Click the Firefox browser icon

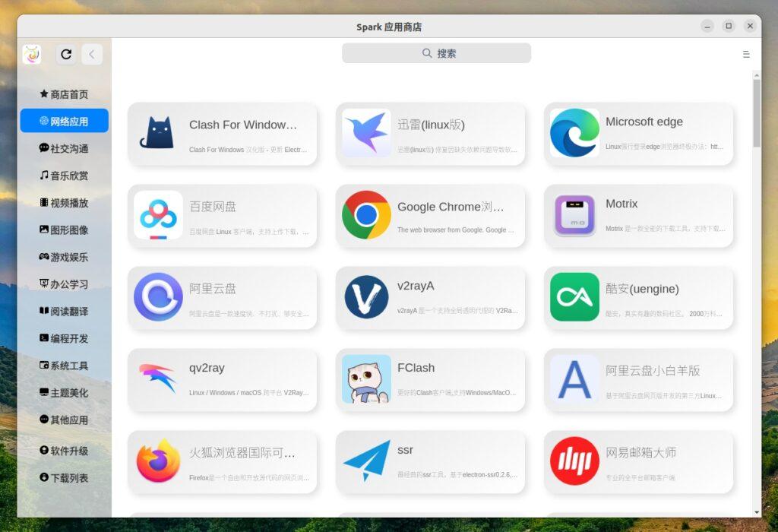tap(158, 461)
